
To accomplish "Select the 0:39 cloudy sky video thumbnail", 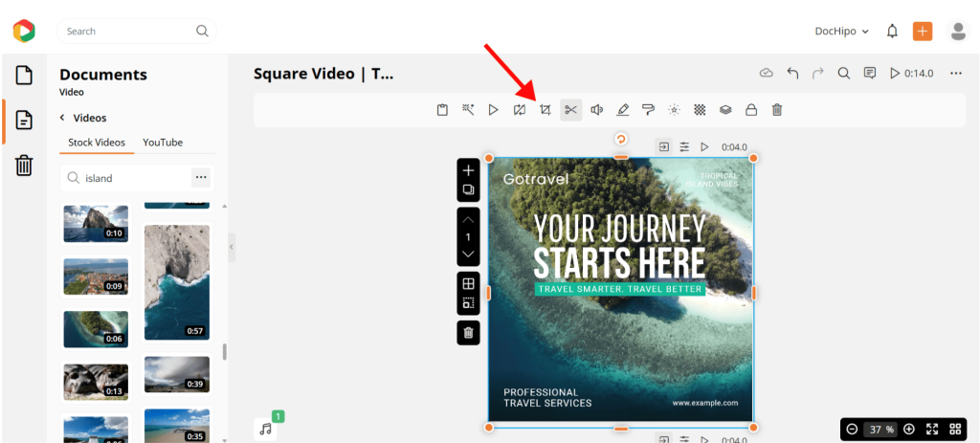I will (177, 375).
